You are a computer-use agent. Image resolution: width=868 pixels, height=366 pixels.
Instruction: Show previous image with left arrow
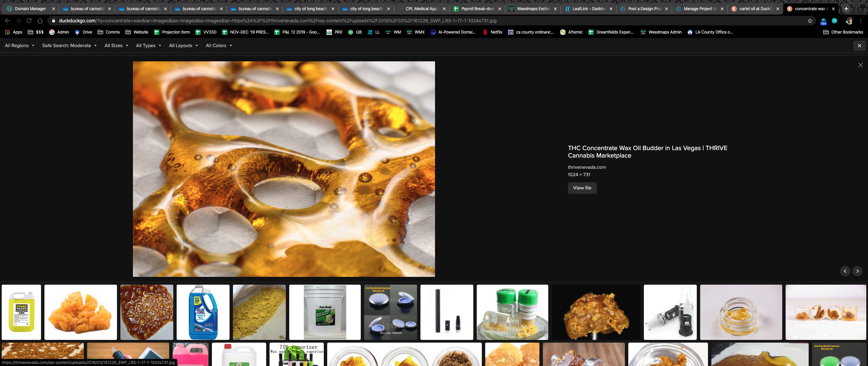point(845,271)
